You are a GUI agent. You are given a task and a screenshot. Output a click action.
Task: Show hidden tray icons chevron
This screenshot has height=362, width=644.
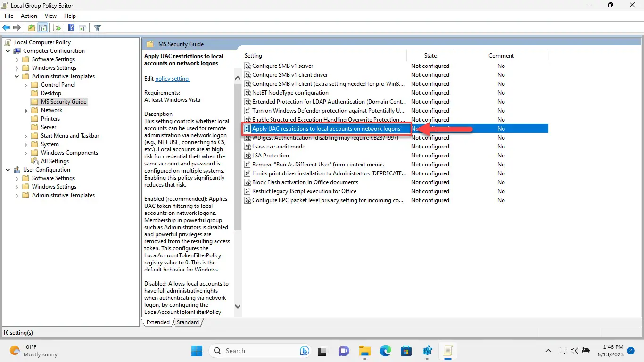(548, 351)
